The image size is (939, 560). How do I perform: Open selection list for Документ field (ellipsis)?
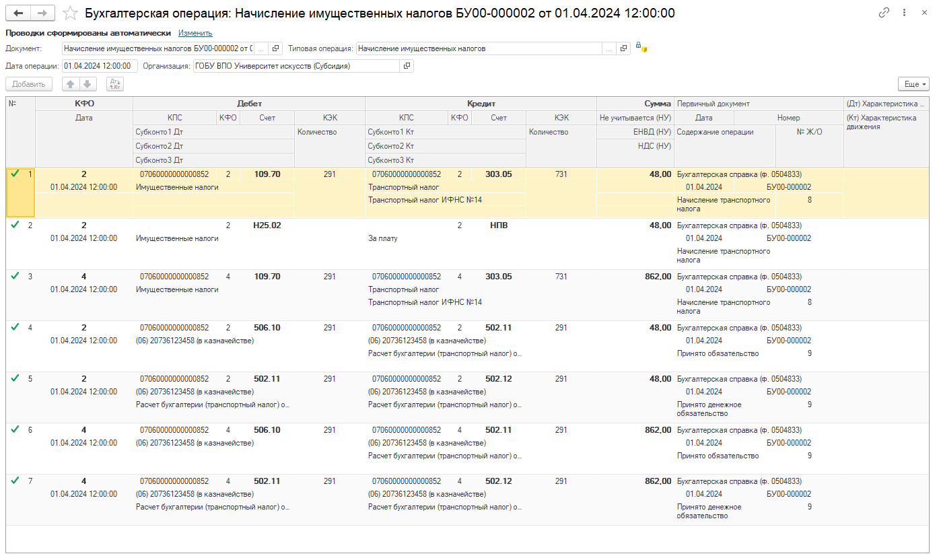click(x=260, y=48)
